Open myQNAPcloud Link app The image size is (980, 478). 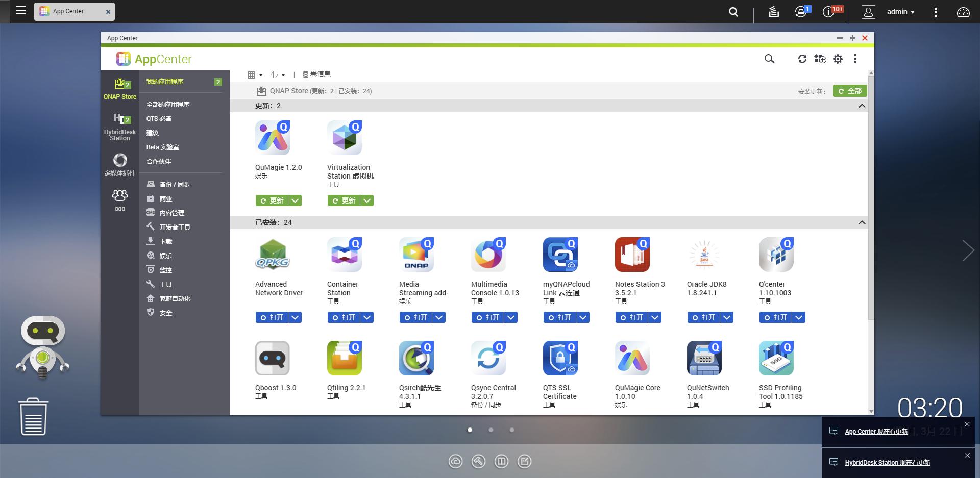pyautogui.click(x=560, y=317)
